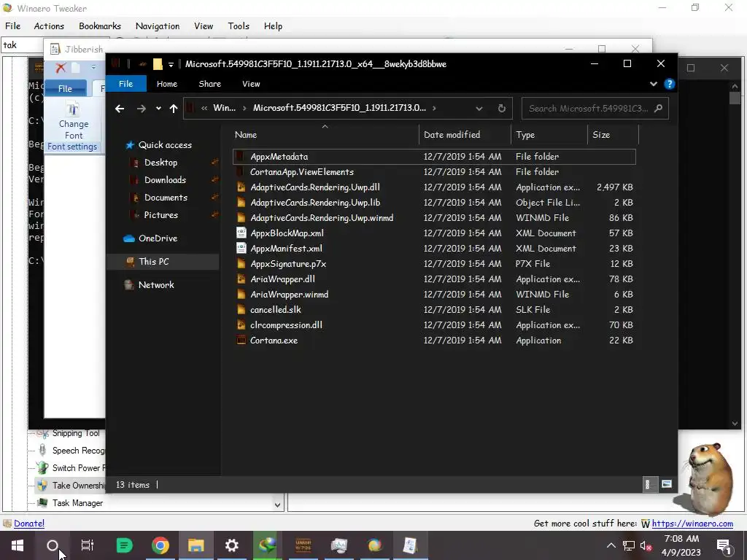This screenshot has width=747, height=560.
Task: Open the View ribbon tab in Explorer
Action: [x=251, y=84]
